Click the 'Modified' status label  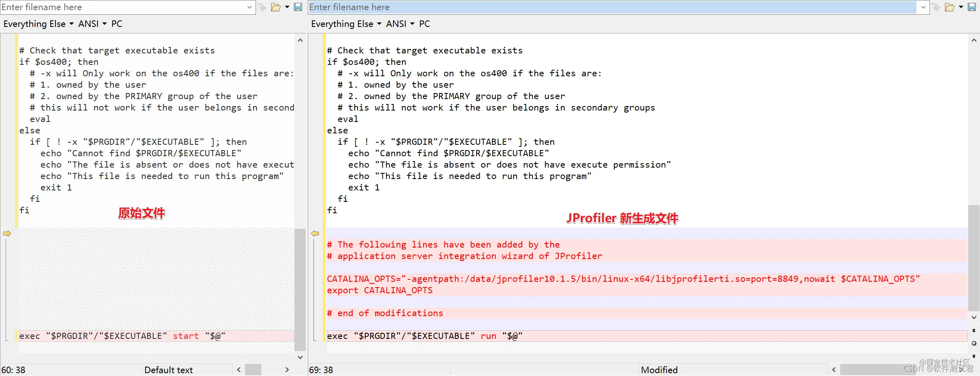(659, 370)
